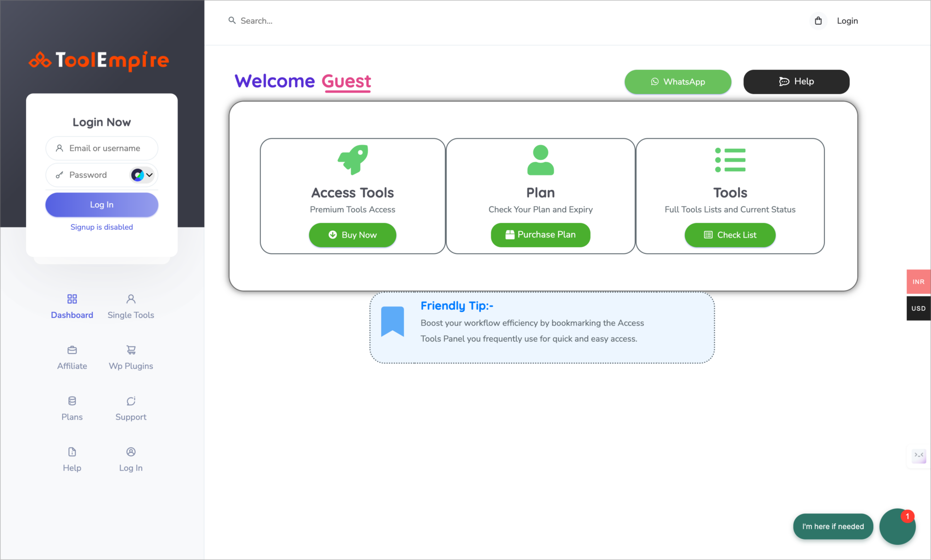931x560 pixels.
Task: Open Plans in the sidebar
Action: click(72, 408)
